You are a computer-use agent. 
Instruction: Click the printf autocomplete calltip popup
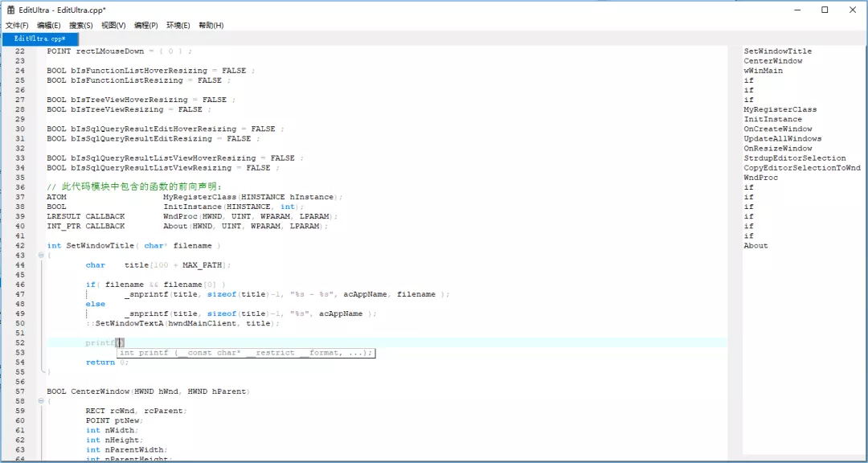[245, 353]
